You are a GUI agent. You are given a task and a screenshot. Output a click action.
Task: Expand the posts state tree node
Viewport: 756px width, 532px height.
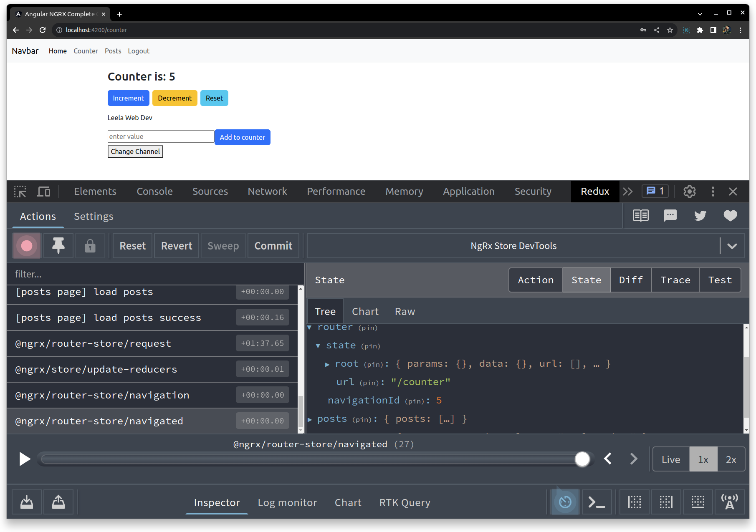[x=310, y=419]
